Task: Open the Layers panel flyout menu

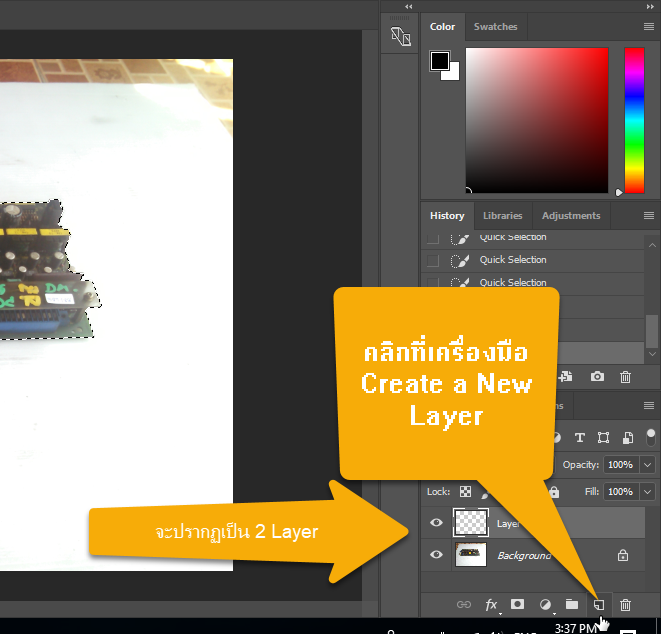Action: pyautogui.click(x=649, y=406)
